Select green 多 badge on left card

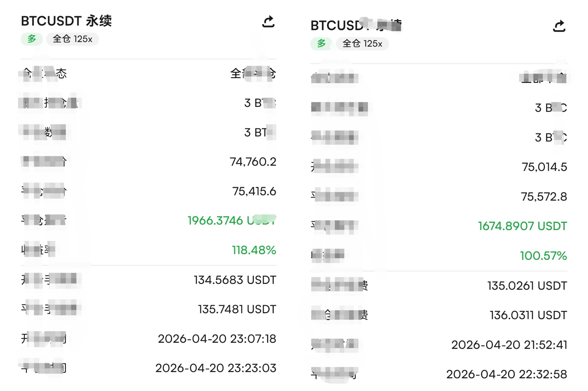pos(32,39)
